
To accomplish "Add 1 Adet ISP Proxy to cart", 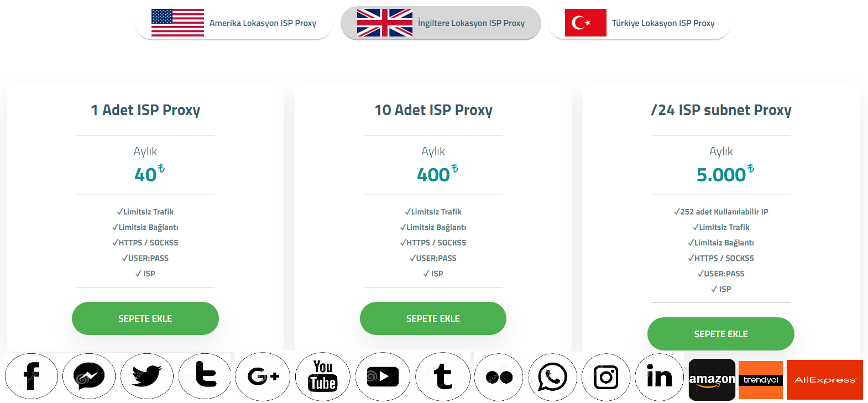I will [x=145, y=318].
